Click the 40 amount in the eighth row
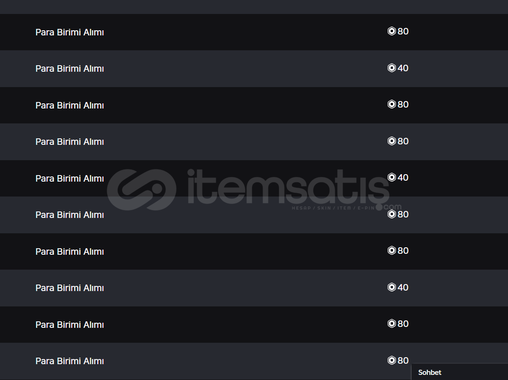This screenshot has width=508, height=380. pos(403,287)
